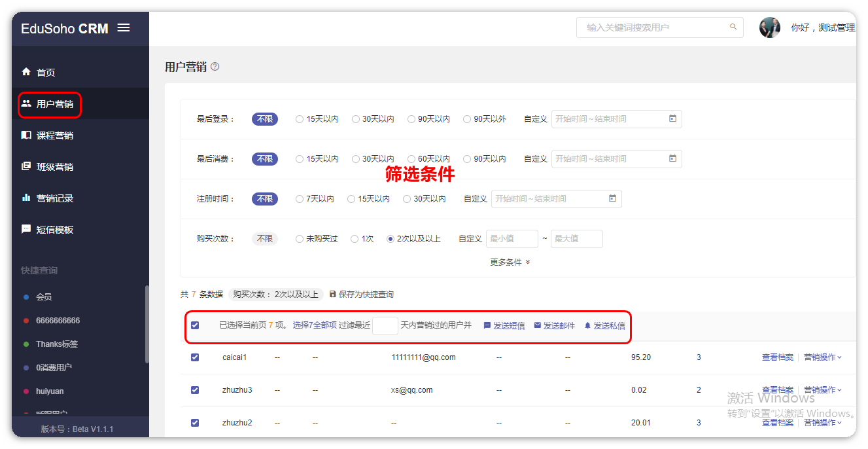Select the 15天以内 radio for 最后登录
The image size is (868, 449).
point(300,119)
